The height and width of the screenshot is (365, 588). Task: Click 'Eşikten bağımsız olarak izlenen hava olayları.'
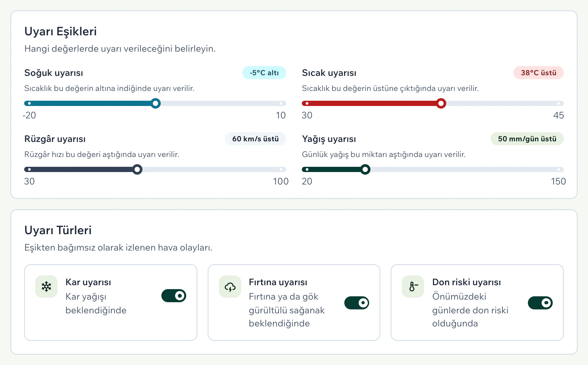tap(118, 248)
